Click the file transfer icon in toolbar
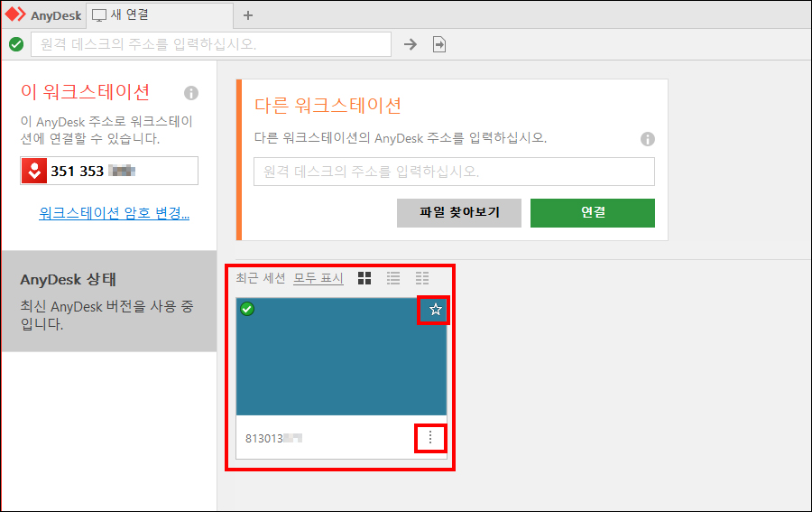The width and height of the screenshot is (812, 512). click(x=439, y=44)
